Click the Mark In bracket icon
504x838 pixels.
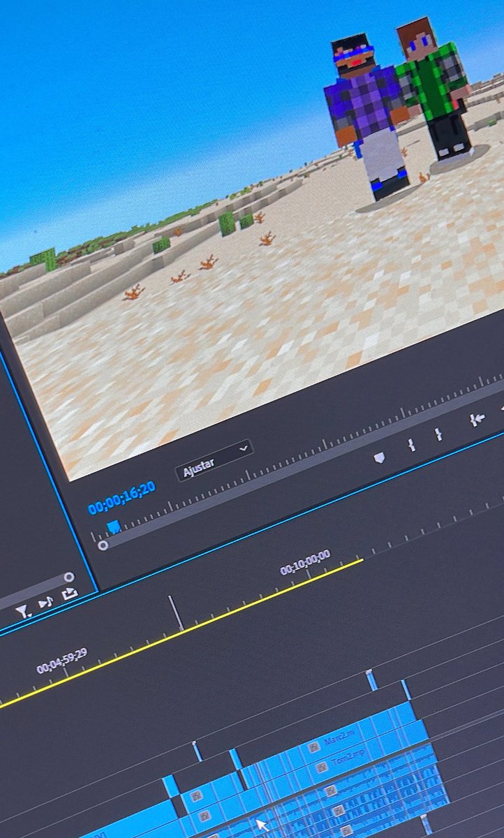point(412,445)
